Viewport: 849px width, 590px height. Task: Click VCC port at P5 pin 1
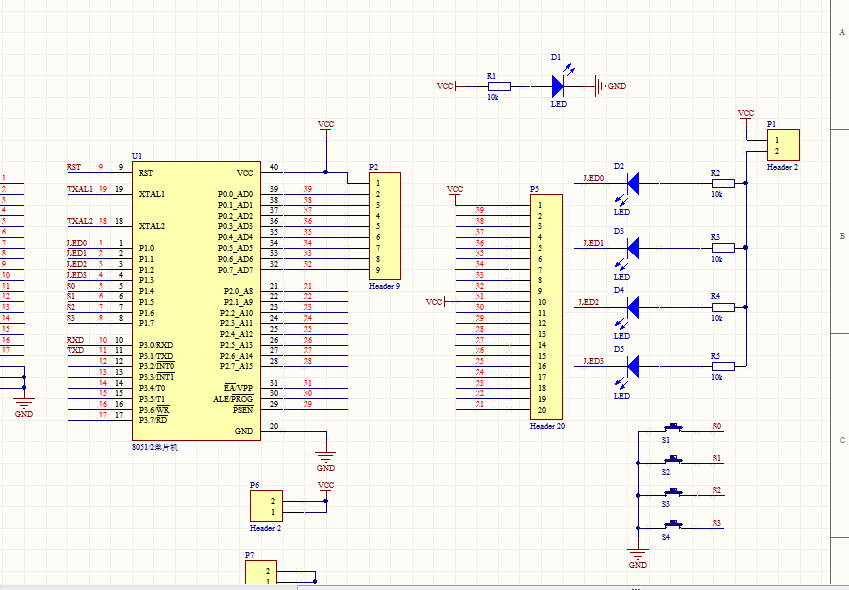click(455, 191)
